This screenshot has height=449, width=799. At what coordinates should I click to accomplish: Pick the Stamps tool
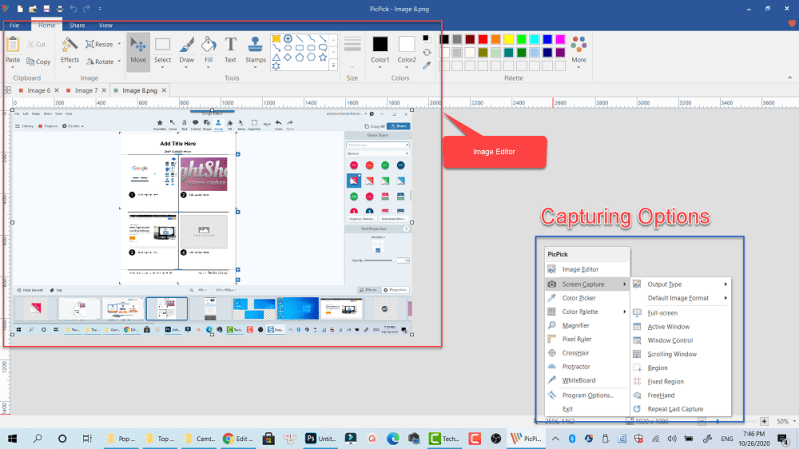click(256, 50)
